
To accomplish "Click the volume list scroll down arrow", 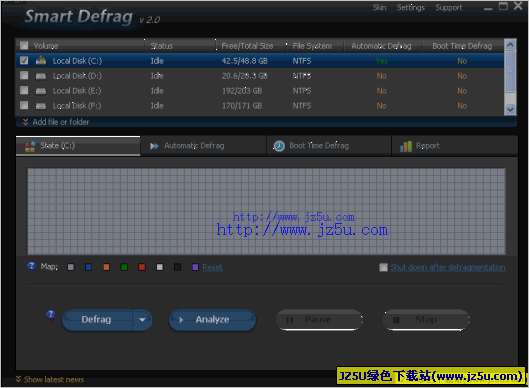I will [510, 109].
